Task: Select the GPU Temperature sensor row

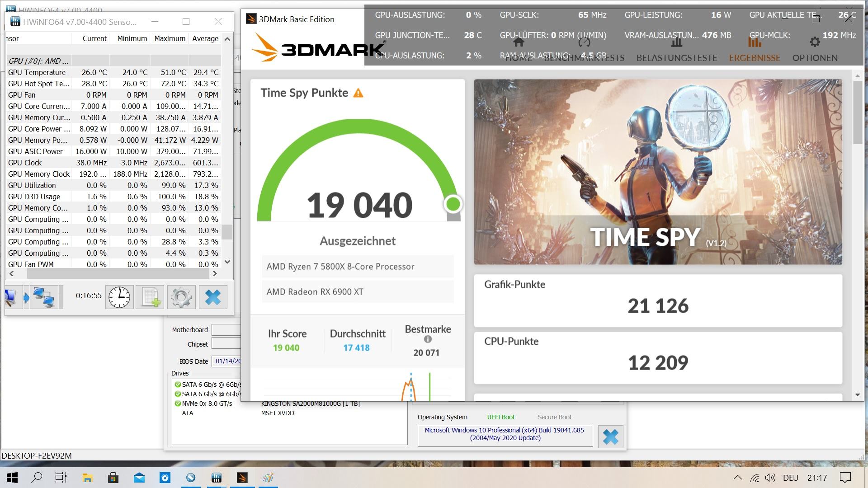Action: [x=113, y=72]
